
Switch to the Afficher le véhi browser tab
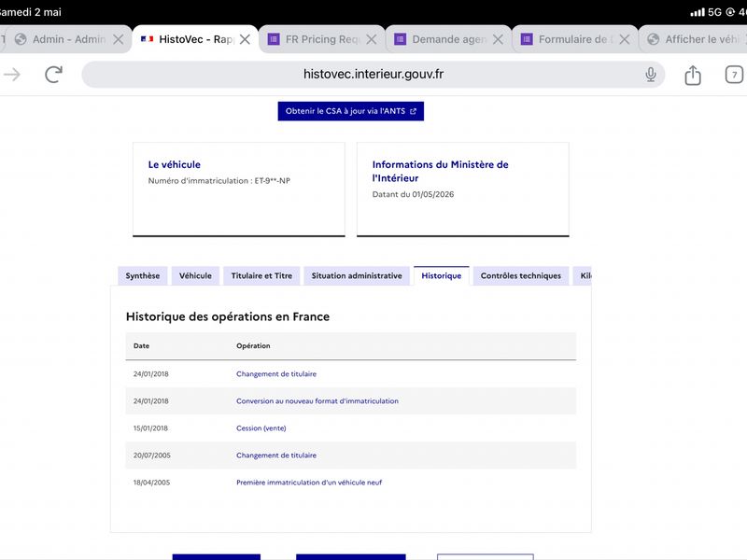694,39
